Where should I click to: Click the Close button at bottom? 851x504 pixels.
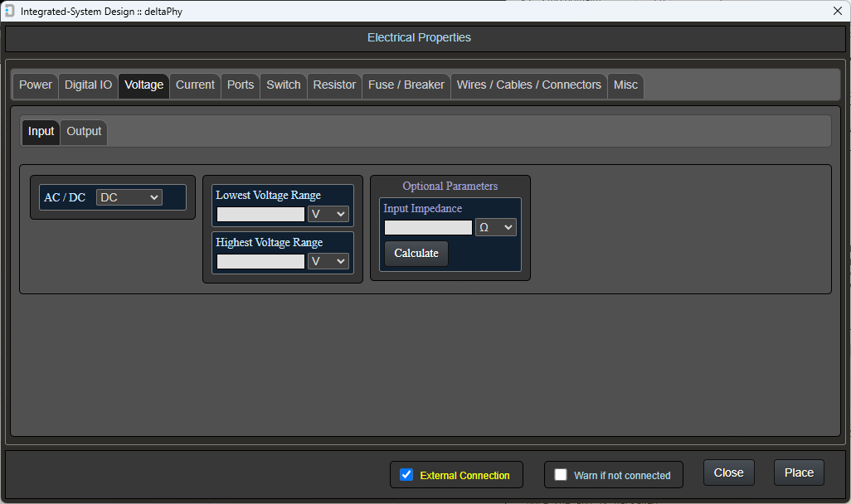click(x=728, y=472)
